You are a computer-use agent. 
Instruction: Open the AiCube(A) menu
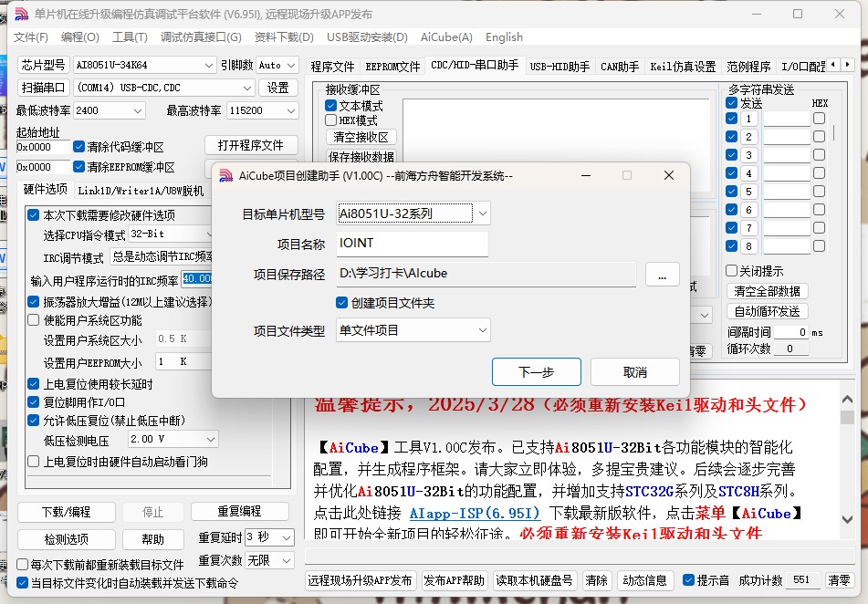coord(446,37)
